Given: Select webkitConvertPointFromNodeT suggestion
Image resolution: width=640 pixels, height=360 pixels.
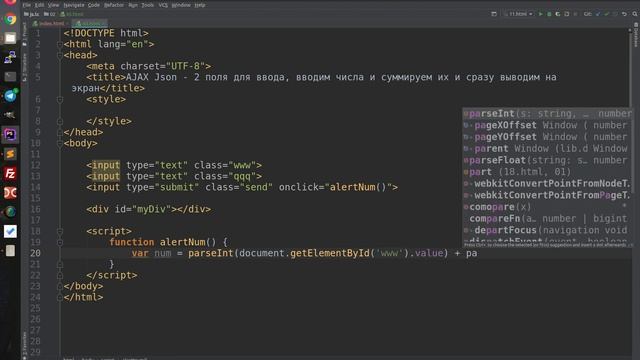Looking at the screenshot, I should (547, 183).
